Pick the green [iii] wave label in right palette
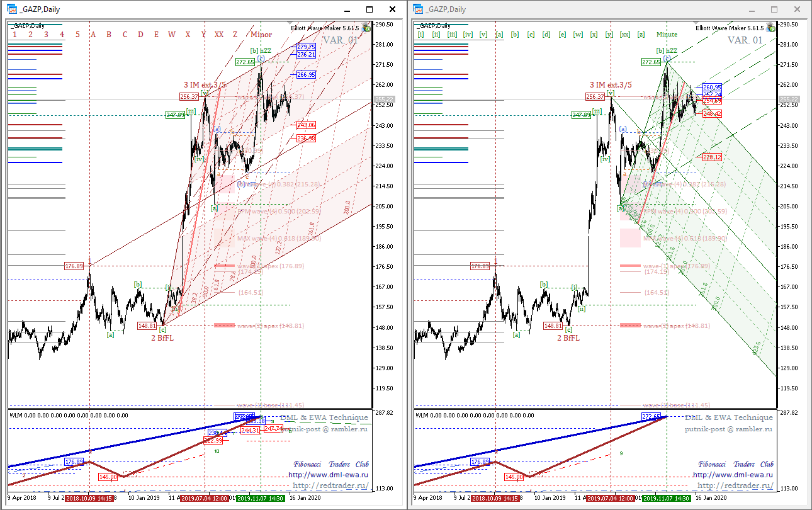Image resolution: width=812 pixels, height=510 pixels. click(452, 35)
